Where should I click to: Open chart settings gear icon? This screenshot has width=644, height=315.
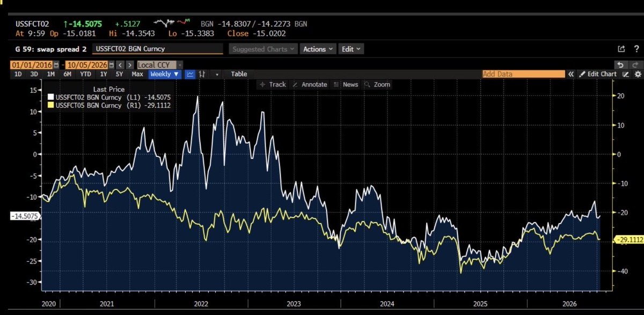638,74
